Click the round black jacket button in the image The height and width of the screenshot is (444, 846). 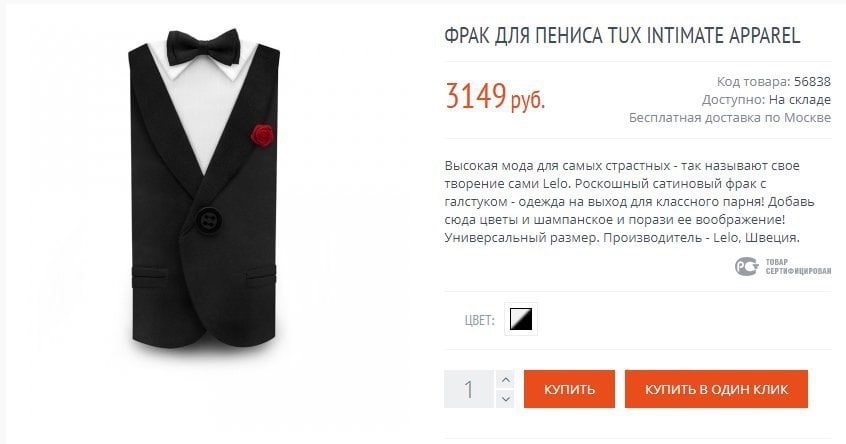click(209, 220)
